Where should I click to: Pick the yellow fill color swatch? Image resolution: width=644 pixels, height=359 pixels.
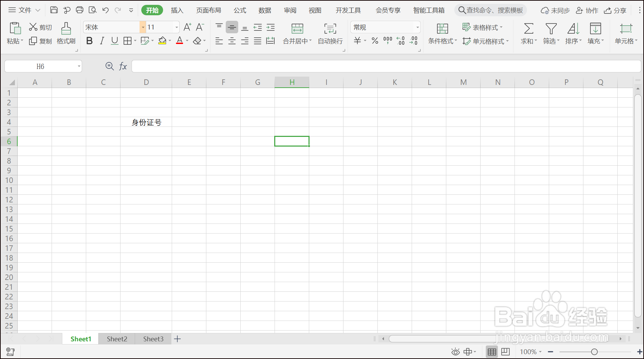[162, 41]
